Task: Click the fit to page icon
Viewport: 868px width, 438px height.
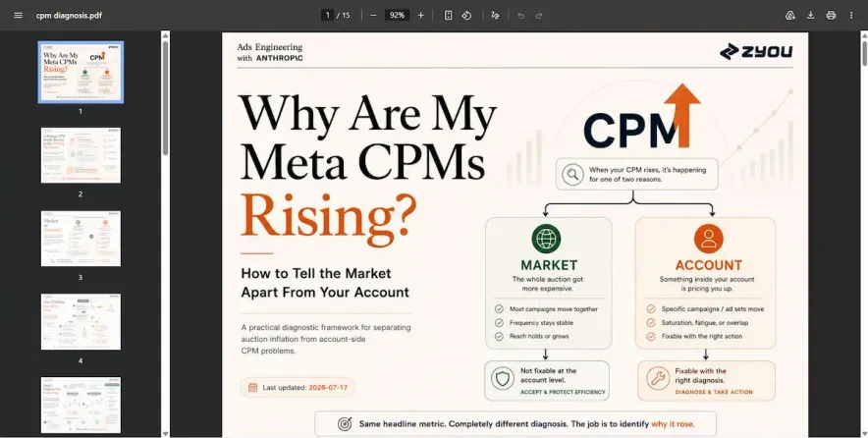Action: [x=449, y=15]
